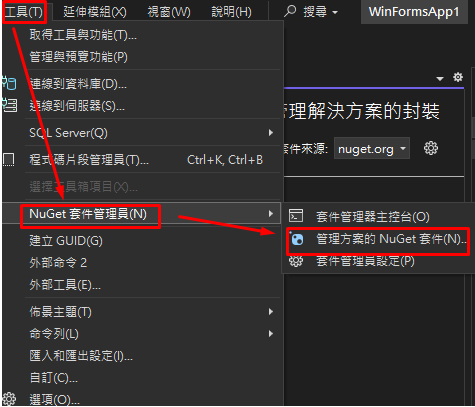This screenshot has width=475, height=407.
Task: Click the code snippets manager icon
Action: pos(9,160)
